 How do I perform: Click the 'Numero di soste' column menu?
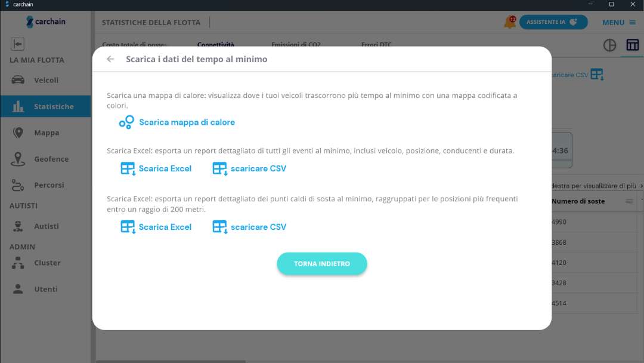coord(629,201)
